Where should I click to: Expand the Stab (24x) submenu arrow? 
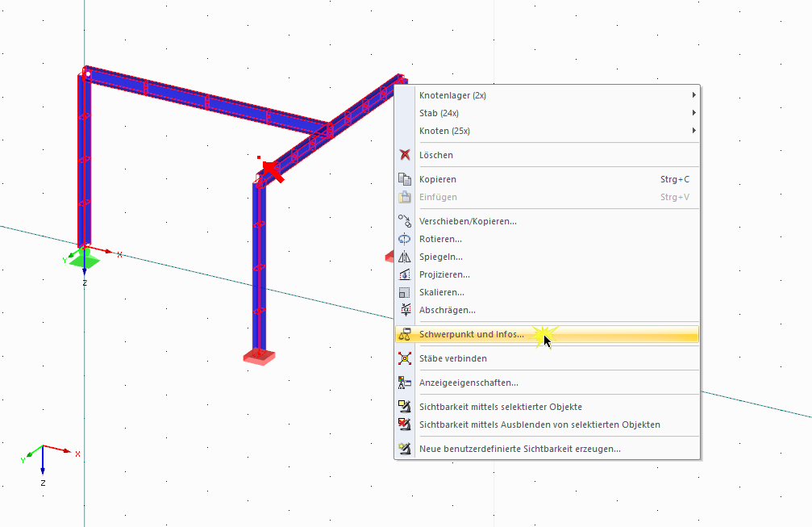[x=693, y=113]
